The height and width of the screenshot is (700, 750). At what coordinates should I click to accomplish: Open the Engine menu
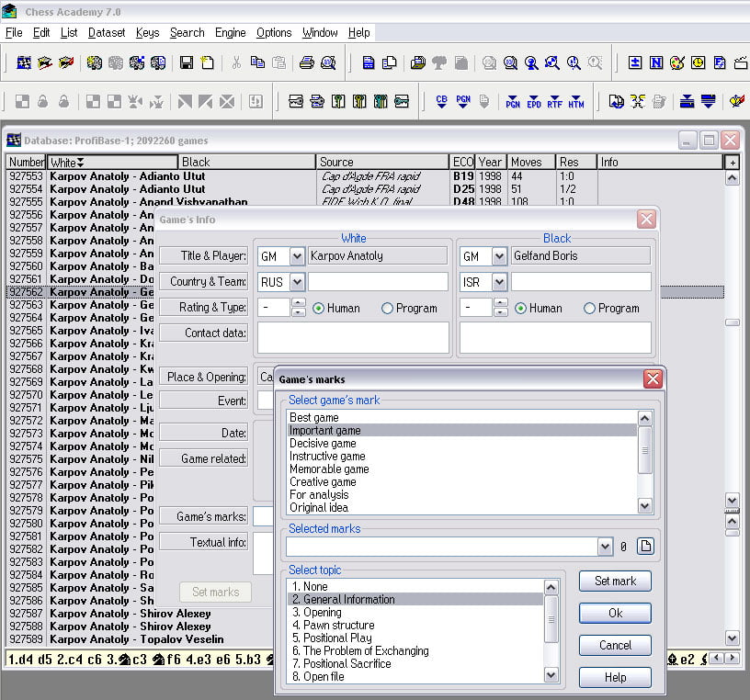[x=230, y=32]
